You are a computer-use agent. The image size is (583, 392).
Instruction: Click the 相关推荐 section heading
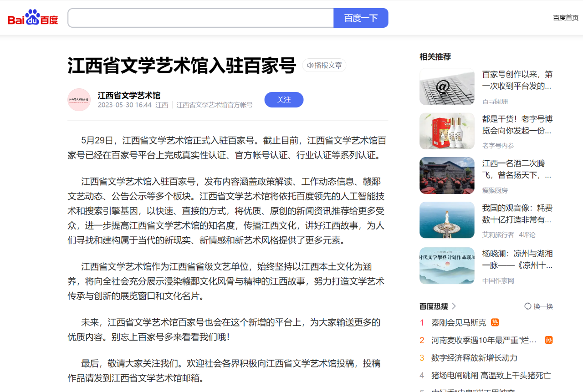(435, 57)
